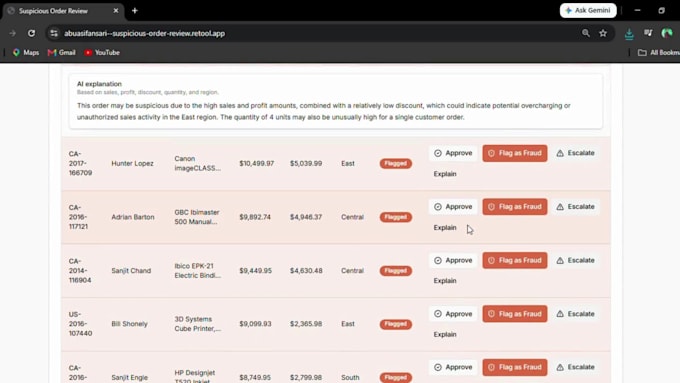Open the profile avatar icon
The width and height of the screenshot is (680, 383).
pyautogui.click(x=667, y=33)
